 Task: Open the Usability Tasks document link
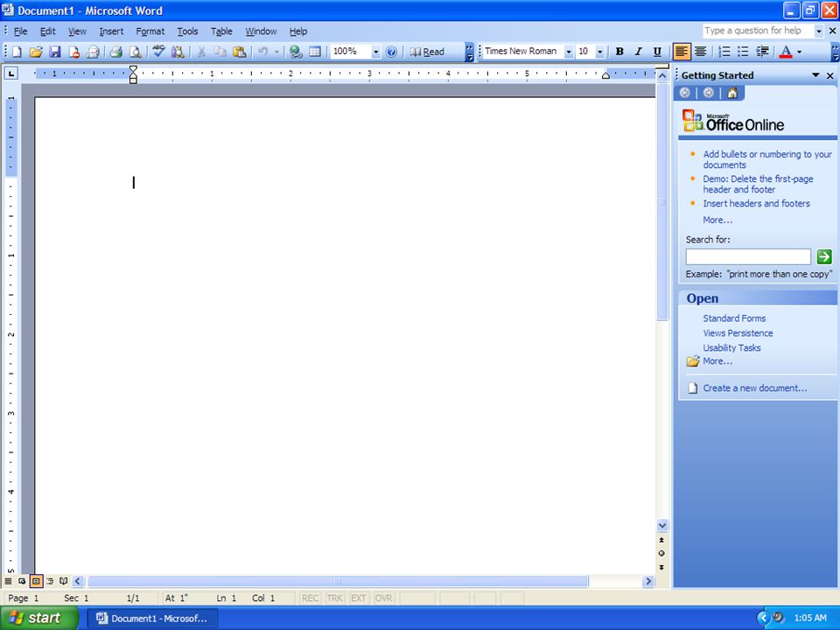pos(731,347)
